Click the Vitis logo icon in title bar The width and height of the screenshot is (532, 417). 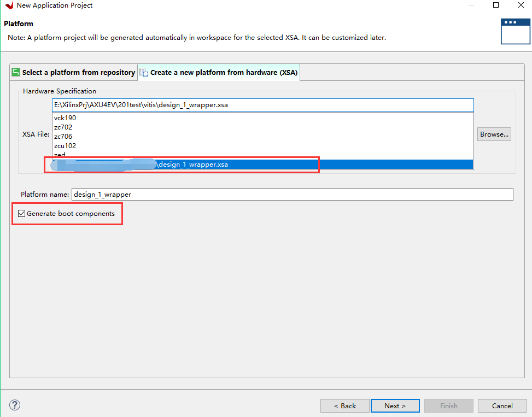click(9, 5)
